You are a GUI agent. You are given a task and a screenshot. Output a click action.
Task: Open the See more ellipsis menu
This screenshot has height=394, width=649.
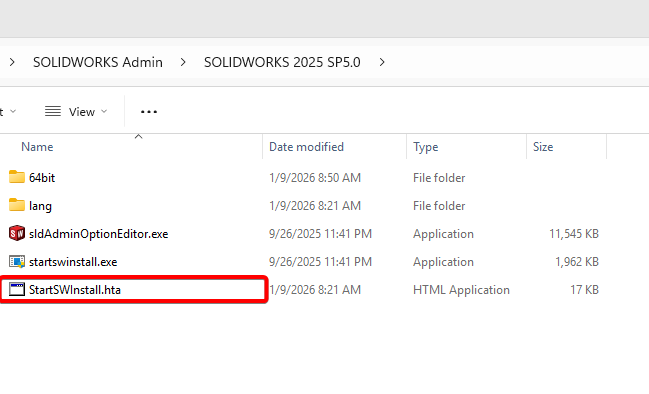click(149, 112)
